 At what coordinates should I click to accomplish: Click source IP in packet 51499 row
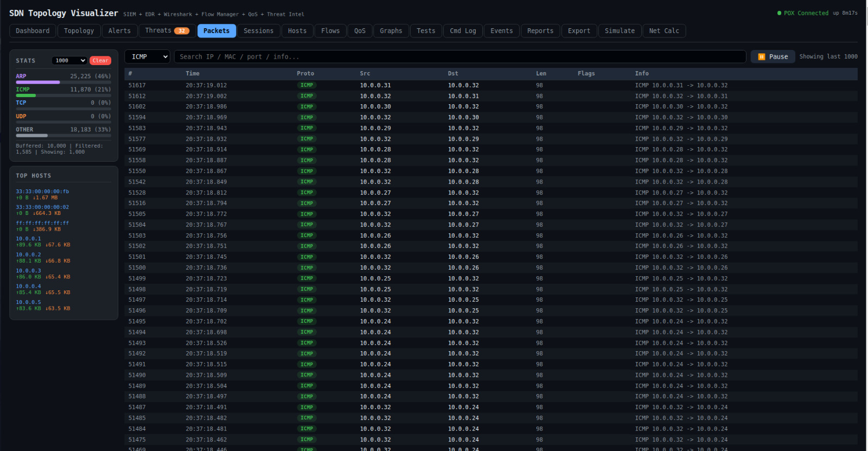point(375,278)
